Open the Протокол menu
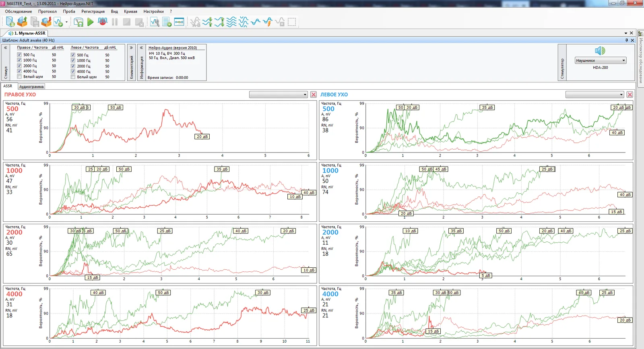644x349 pixels. click(x=47, y=11)
